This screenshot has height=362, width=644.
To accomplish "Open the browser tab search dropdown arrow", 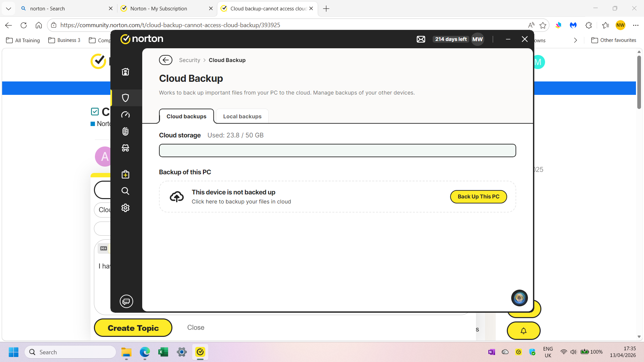I will click(x=9, y=9).
